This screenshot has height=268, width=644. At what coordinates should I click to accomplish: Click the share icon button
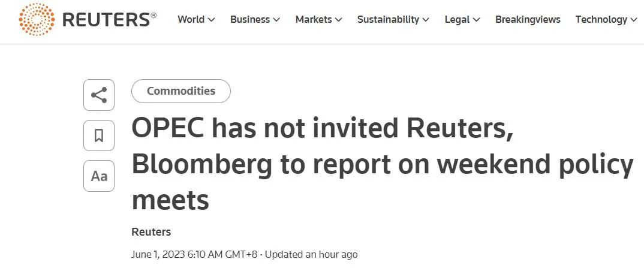coord(99,95)
